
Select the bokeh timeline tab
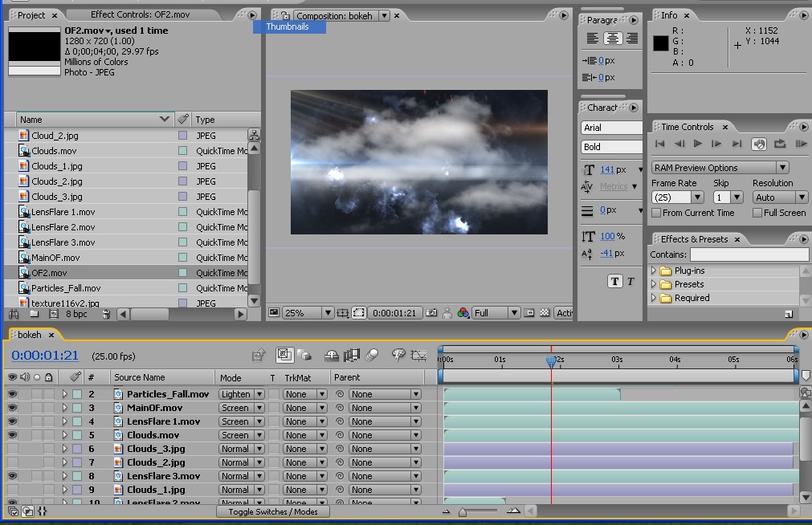pyautogui.click(x=30, y=335)
